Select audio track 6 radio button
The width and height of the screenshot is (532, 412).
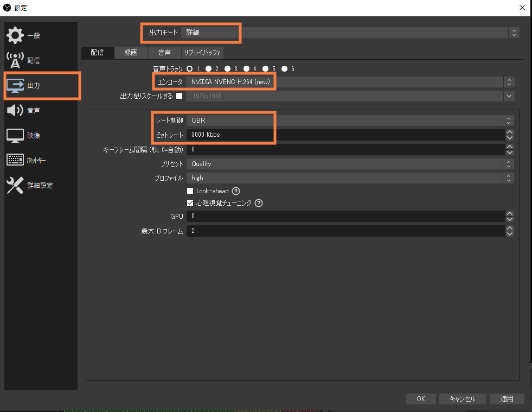(284, 68)
